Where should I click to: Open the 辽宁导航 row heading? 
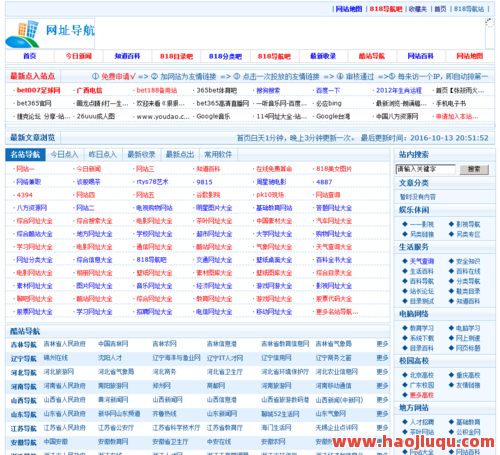pos(23,358)
